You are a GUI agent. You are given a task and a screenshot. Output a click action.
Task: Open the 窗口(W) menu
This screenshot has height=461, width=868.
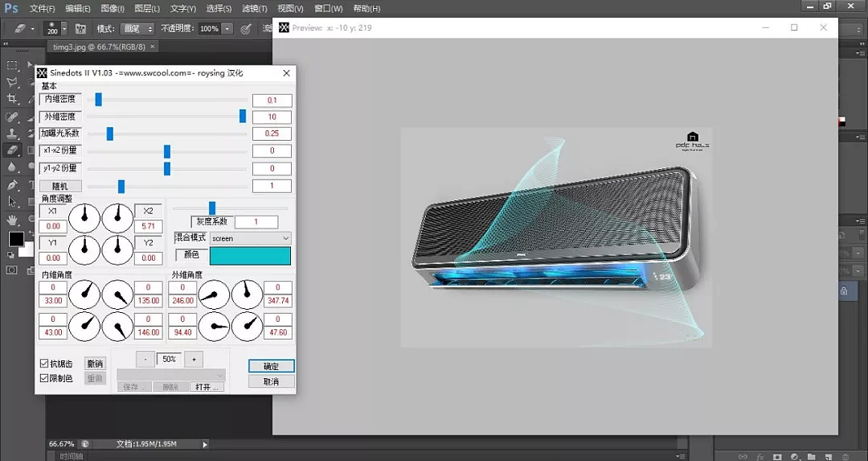click(x=328, y=8)
